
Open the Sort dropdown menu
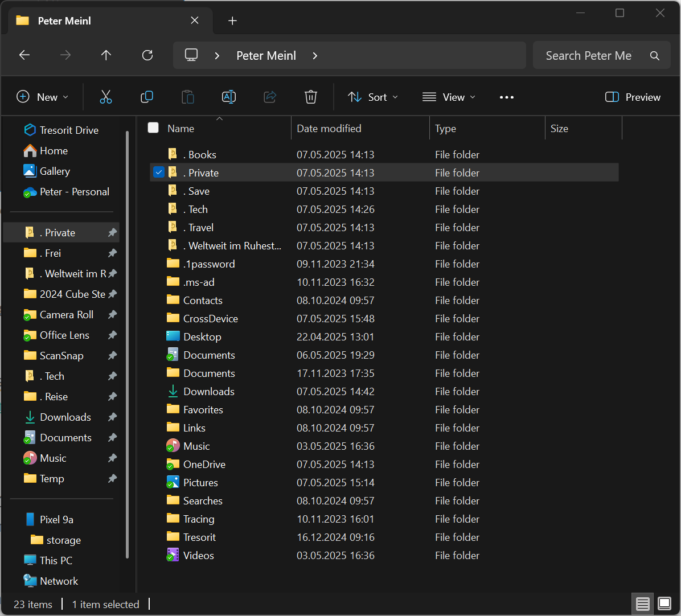click(x=373, y=97)
